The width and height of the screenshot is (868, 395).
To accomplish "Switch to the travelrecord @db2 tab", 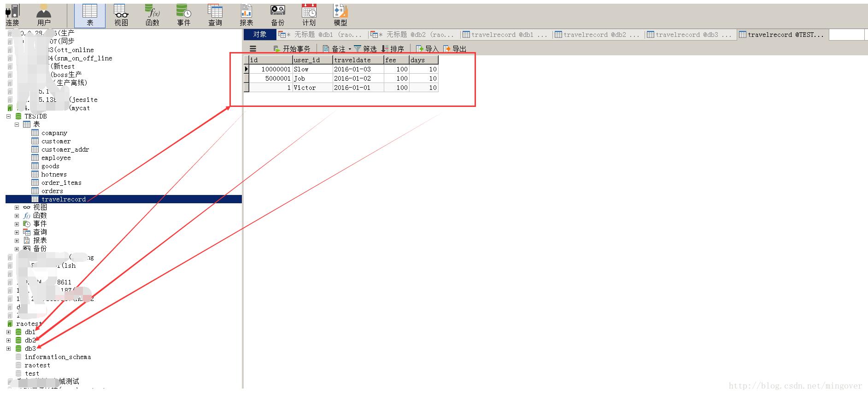I will (x=597, y=35).
